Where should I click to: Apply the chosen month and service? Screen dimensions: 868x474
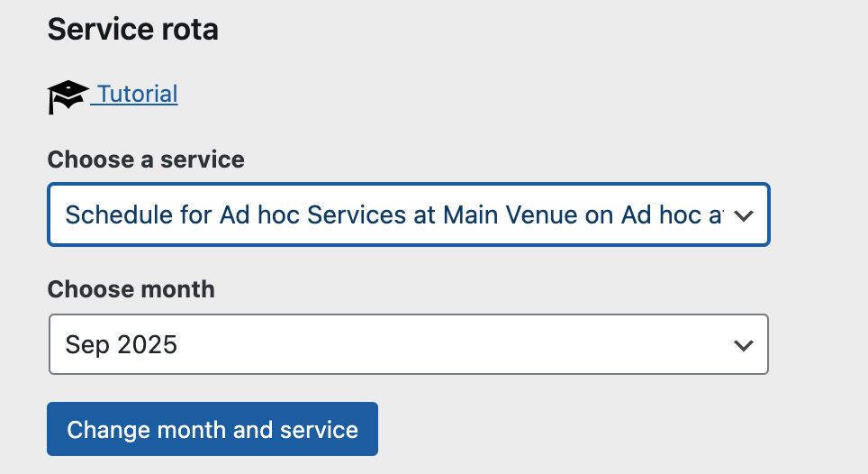tap(212, 429)
